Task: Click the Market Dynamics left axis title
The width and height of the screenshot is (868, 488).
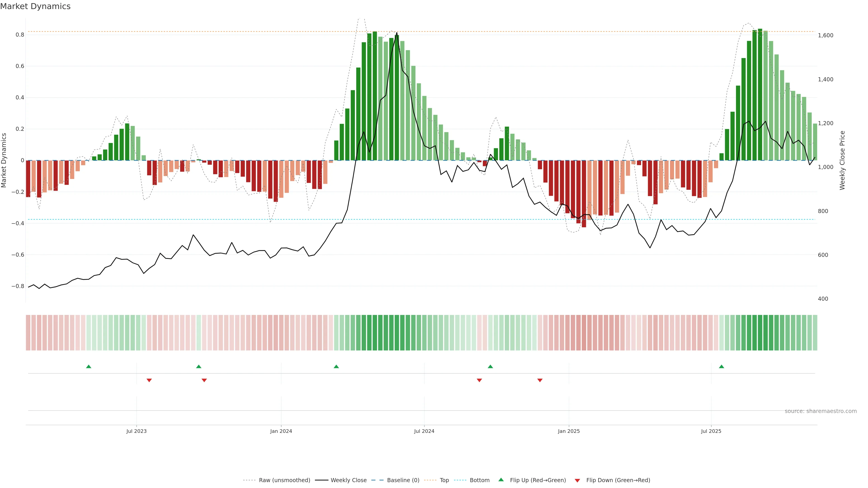Action: (4, 160)
